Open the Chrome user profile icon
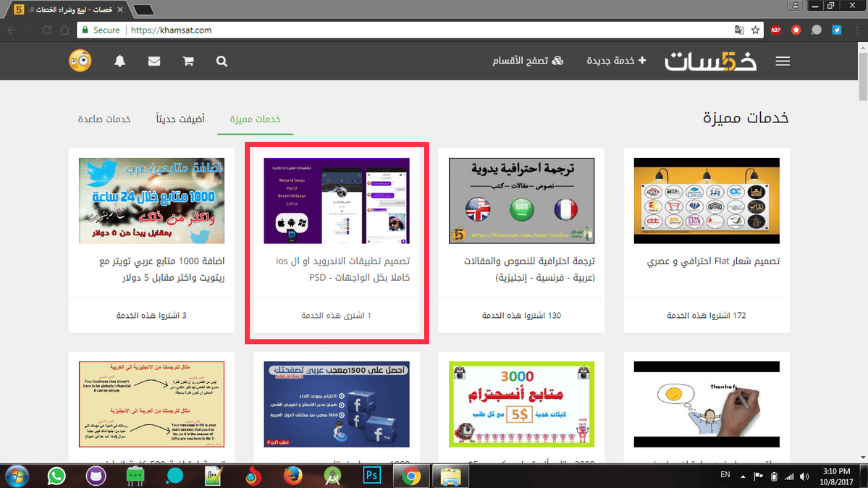The image size is (868, 488). click(x=795, y=6)
